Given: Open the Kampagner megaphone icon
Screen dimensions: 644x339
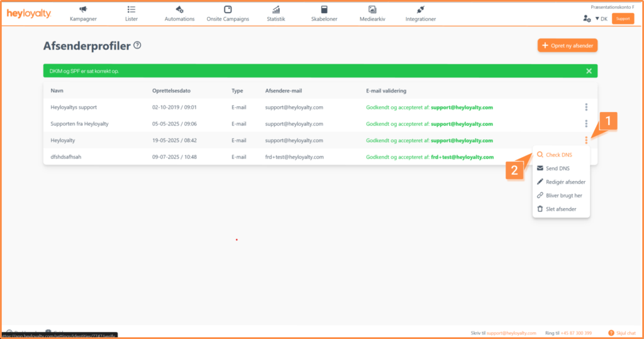Looking at the screenshot, I should pos(83,10).
